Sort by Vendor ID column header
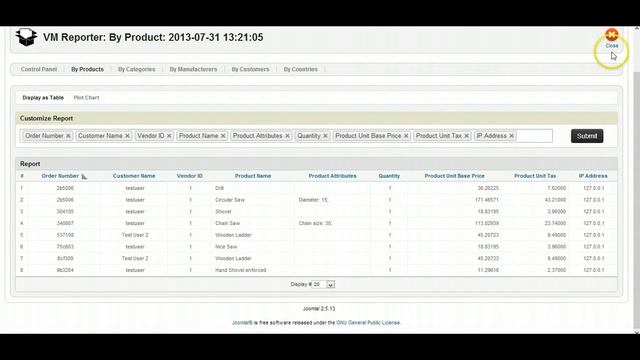 point(189,176)
